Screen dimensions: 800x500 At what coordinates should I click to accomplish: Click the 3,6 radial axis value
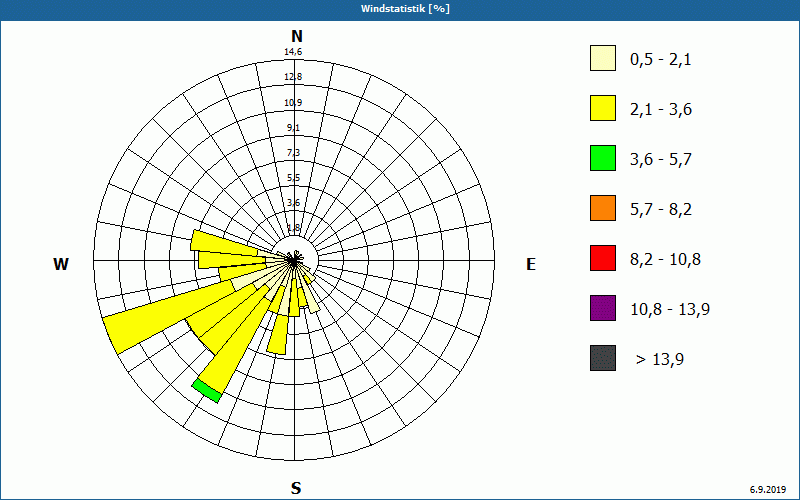pyautogui.click(x=293, y=203)
